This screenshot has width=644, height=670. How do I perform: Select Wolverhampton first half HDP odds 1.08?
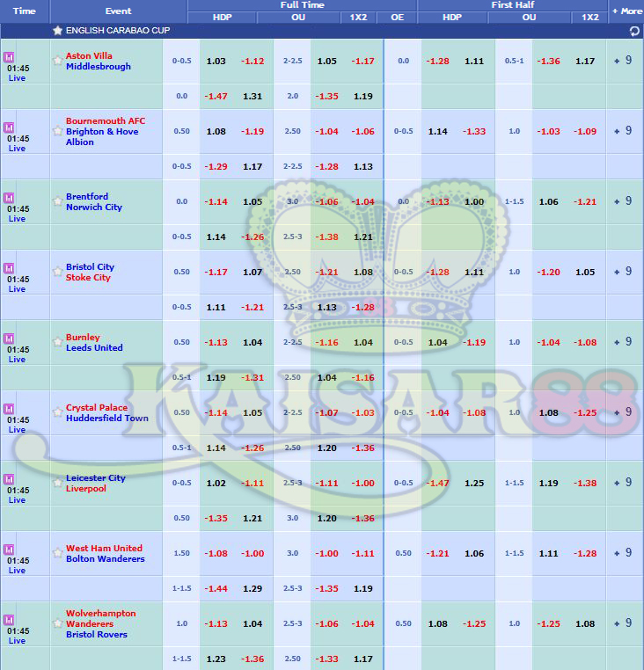[438, 624]
